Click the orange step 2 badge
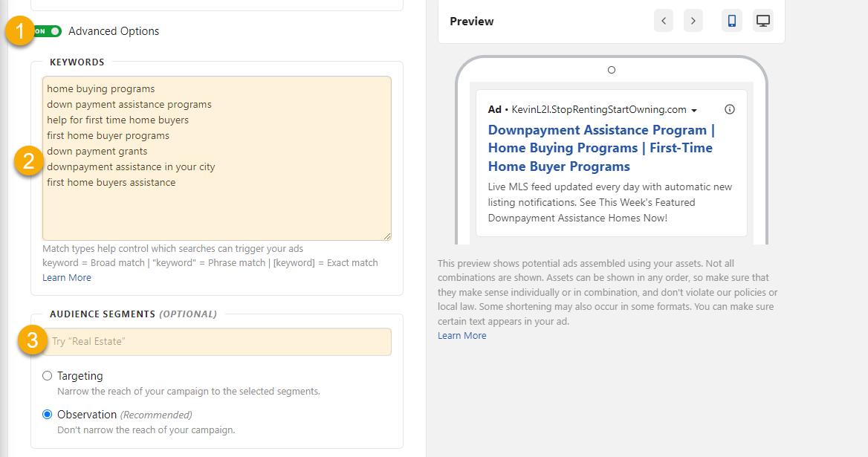Screen dimensions: 868x457 coord(29,161)
